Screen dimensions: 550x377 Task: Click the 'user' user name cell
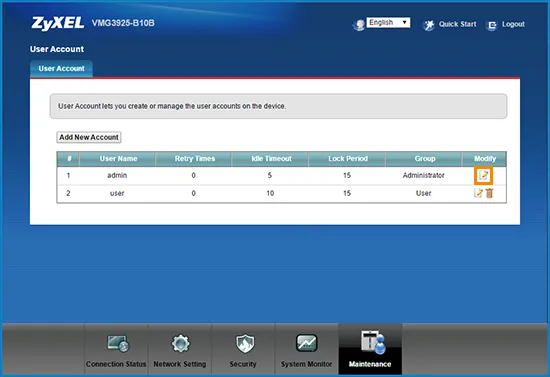point(117,193)
